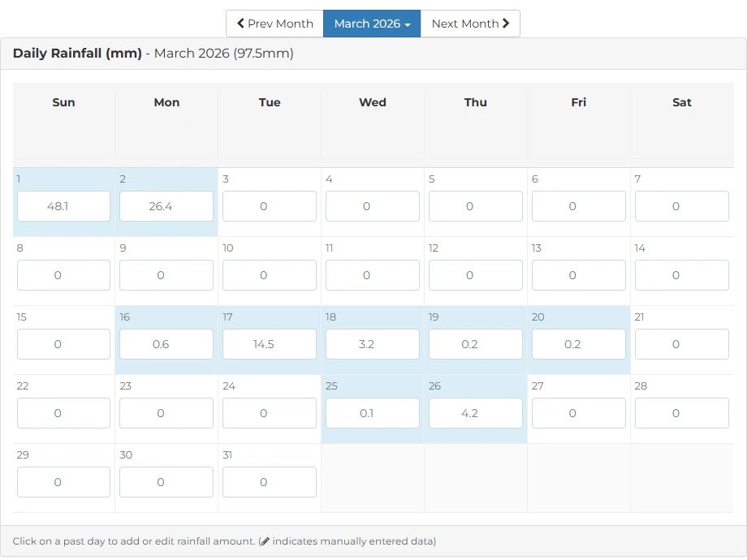
Task: Select rainfall input for March 9
Action: (x=166, y=275)
